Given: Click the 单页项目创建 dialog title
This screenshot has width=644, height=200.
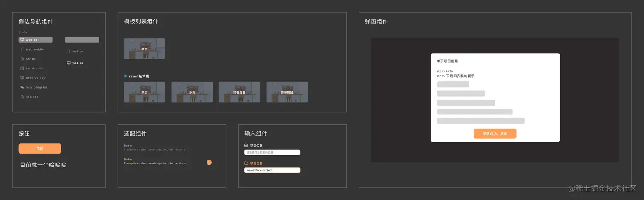Looking at the screenshot, I should coord(448,61).
